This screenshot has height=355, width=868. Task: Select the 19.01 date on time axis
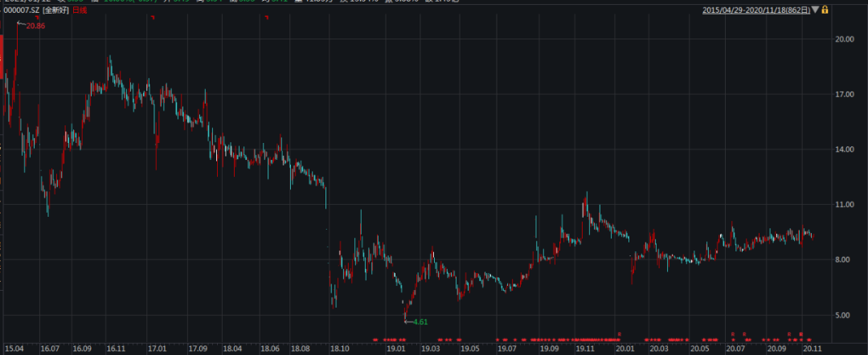tap(395, 349)
